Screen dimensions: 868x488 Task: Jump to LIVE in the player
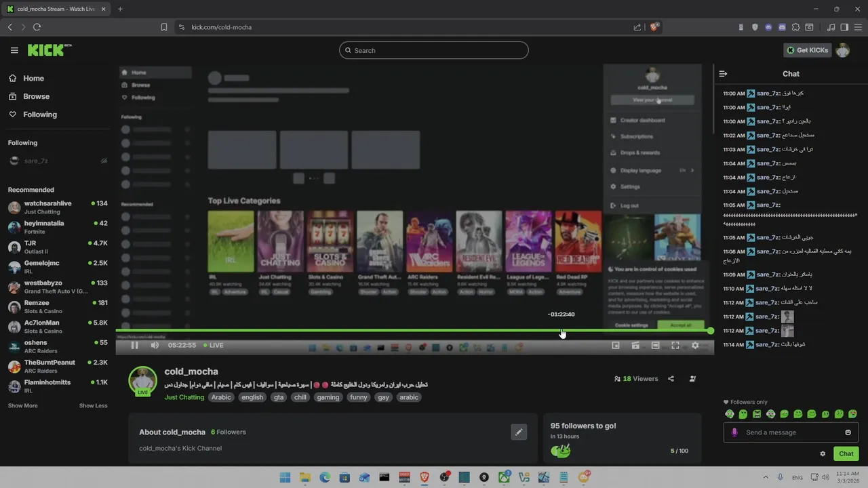coord(212,346)
